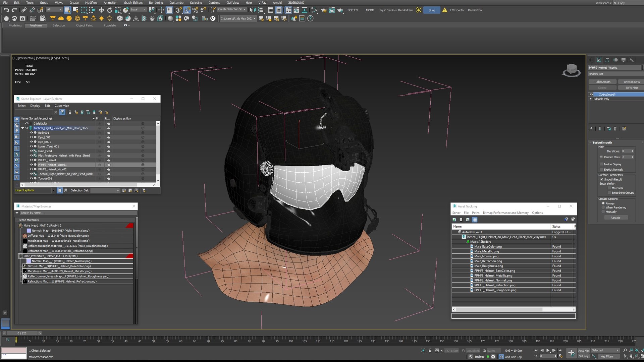644x362 pixels.
Task: Click the ViewCube in the viewport
Action: (x=571, y=70)
